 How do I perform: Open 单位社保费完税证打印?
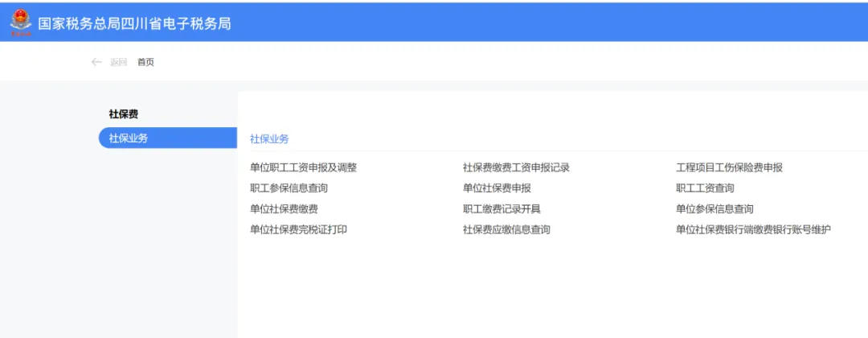(298, 230)
